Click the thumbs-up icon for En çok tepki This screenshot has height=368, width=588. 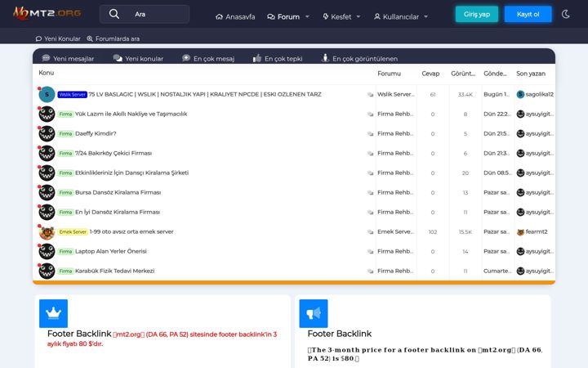257,58
